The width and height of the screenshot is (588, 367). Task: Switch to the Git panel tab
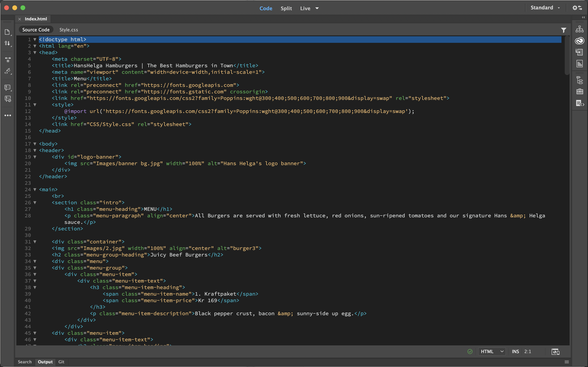(61, 362)
